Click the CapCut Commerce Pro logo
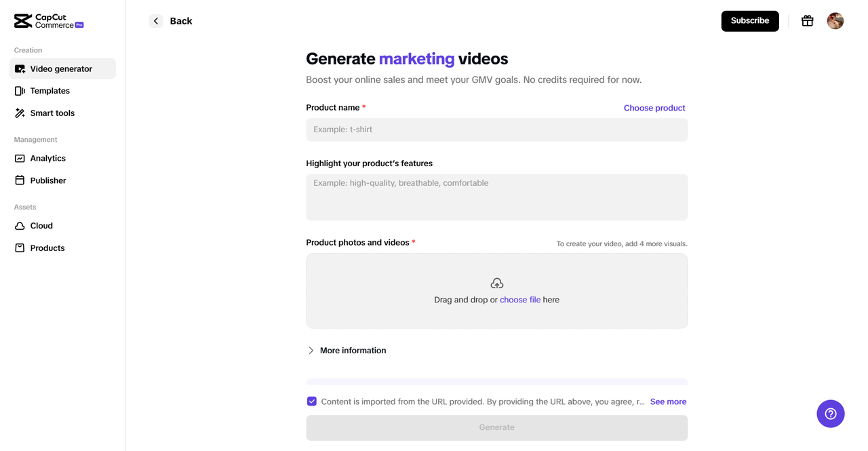Viewport: 868px width, 451px height. (x=49, y=21)
